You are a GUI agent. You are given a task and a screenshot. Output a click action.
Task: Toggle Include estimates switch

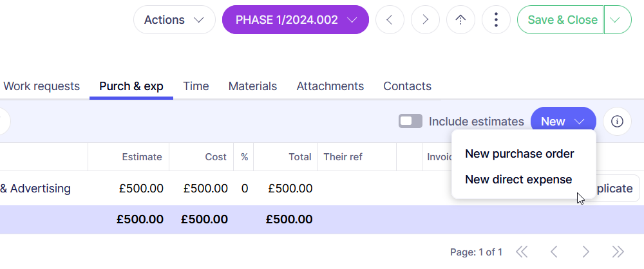tap(410, 122)
